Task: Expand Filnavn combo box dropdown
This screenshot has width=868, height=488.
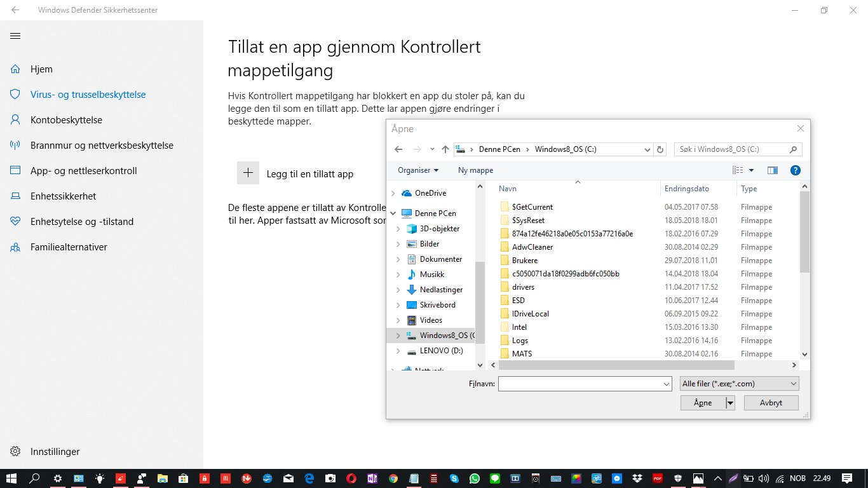Action: [666, 384]
